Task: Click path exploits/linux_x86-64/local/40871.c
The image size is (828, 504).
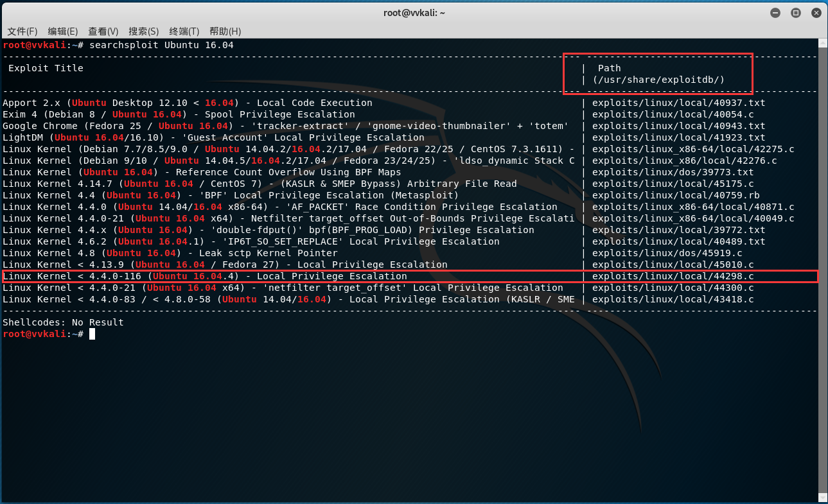Action: [x=693, y=207]
